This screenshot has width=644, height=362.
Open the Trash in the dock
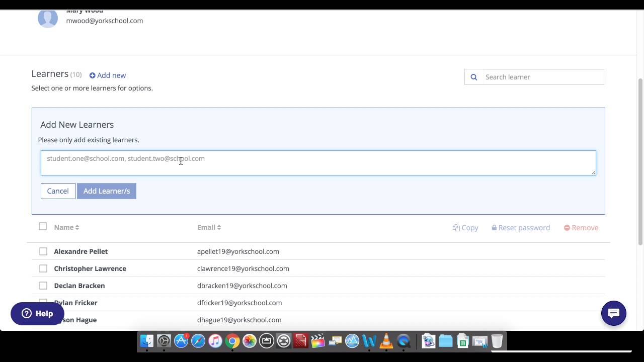497,341
